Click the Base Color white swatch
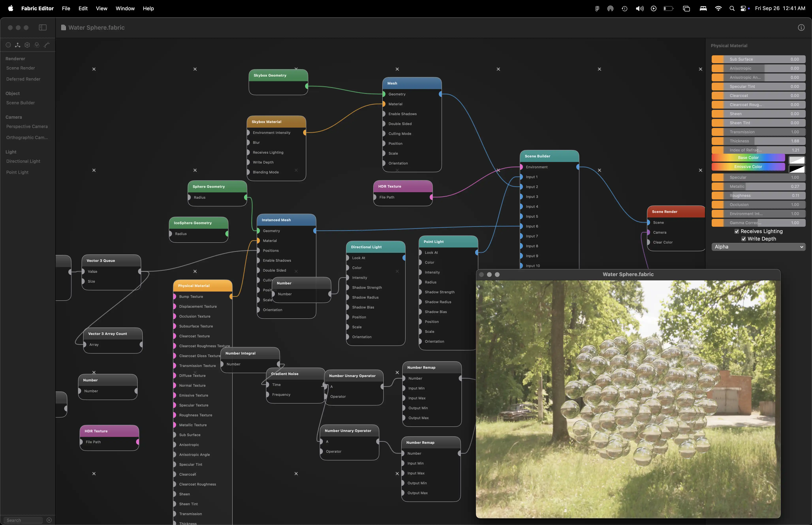Image resolution: width=812 pixels, height=525 pixels. (797, 160)
